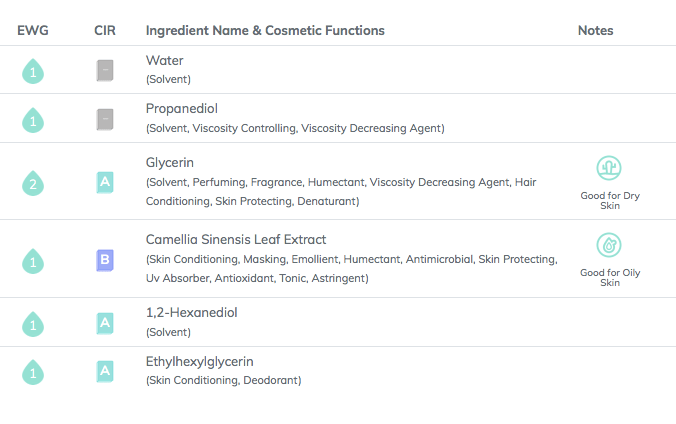Click the Good for Dry Skin icon
This screenshot has height=424, width=676.
click(609, 168)
